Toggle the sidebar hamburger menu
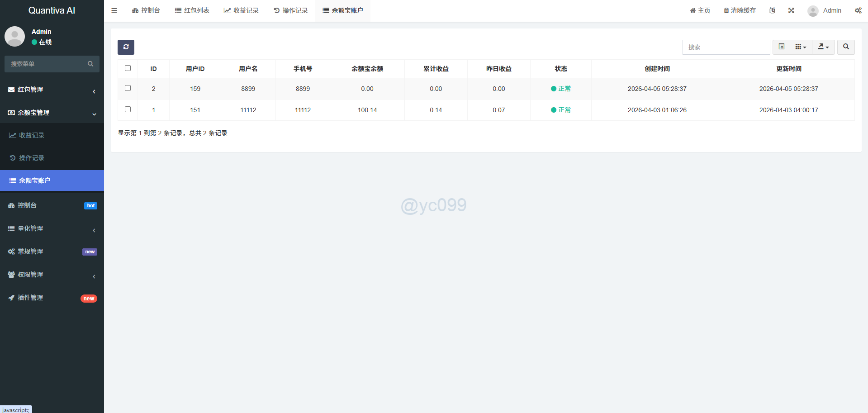868x413 pixels. 114,10
